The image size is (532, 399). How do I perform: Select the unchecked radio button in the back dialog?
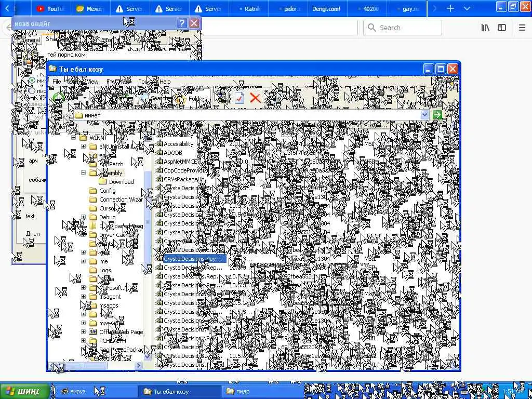[x=32, y=90]
